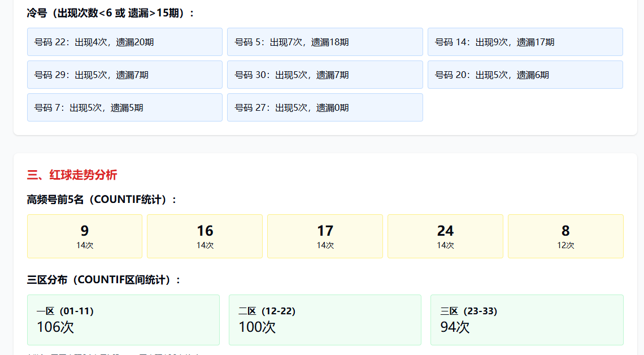
Task: Select the 号码 5 card with 遗漏18期
Action: point(325,42)
